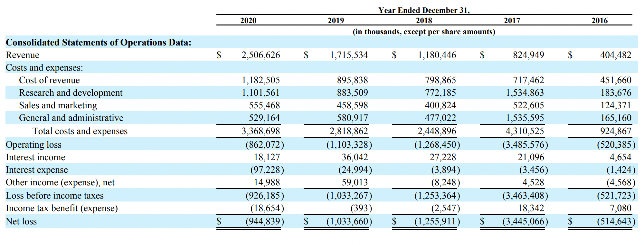Select the 'Revenue' row label

(x=23, y=55)
